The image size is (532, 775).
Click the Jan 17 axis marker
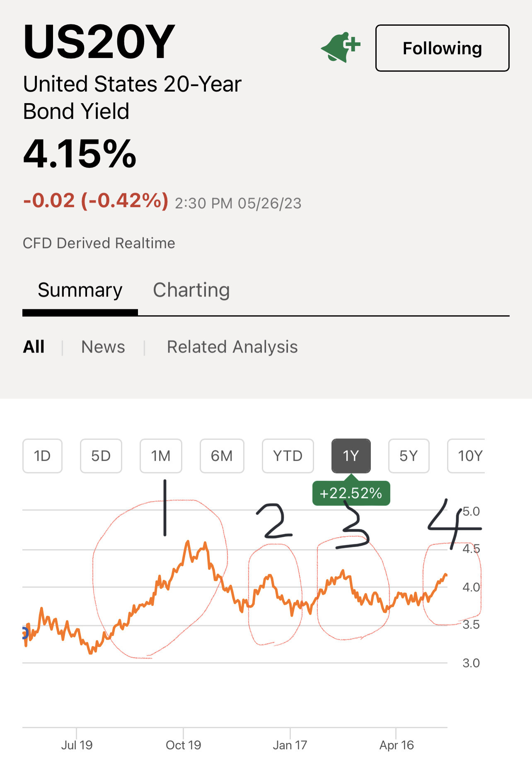click(x=290, y=745)
